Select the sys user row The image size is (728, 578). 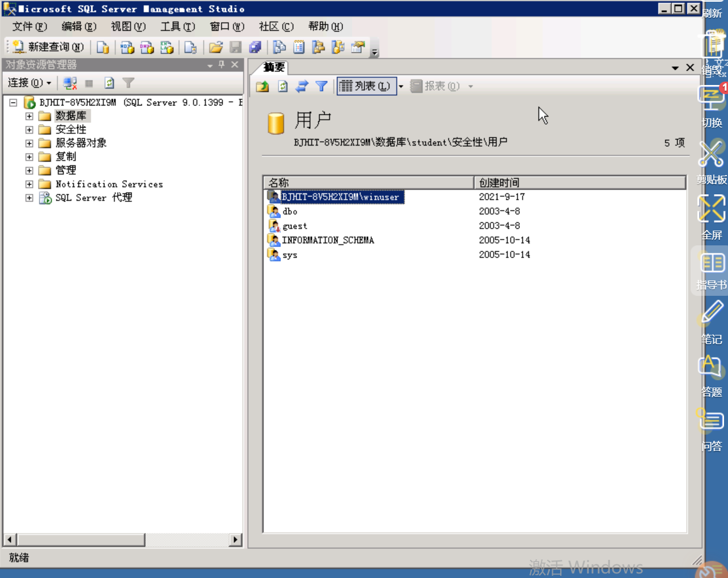click(x=282, y=255)
